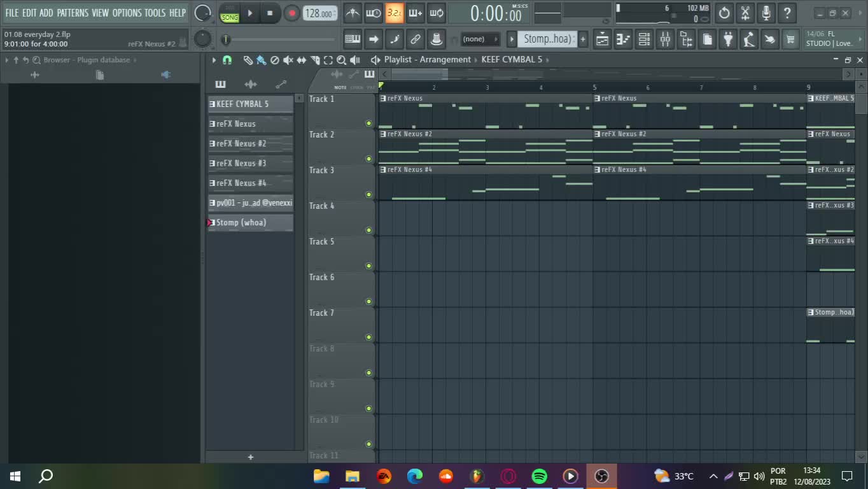Select the Paint brush tool in Playlist
This screenshot has height=489, width=868.
(261, 60)
